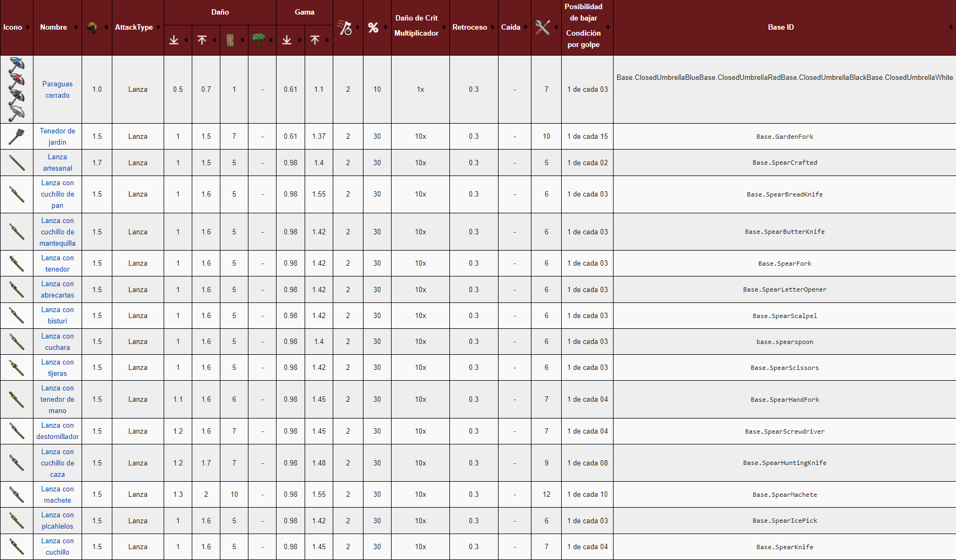
Task: Select the Lanza con tenedor row icon
Action: (17, 264)
